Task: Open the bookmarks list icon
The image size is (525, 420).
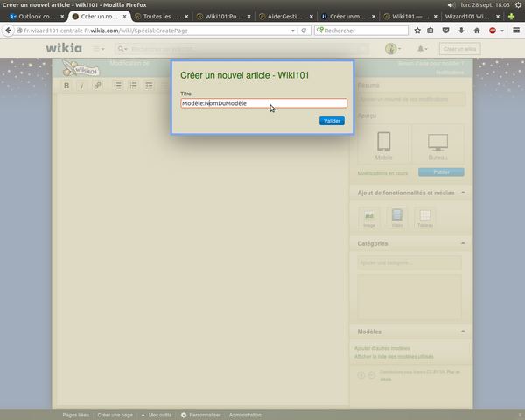Action: pyautogui.click(x=430, y=31)
